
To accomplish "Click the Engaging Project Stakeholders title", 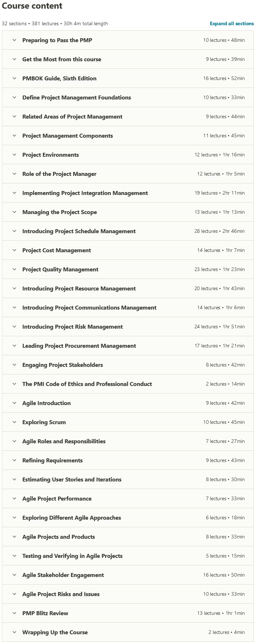I will (63, 365).
